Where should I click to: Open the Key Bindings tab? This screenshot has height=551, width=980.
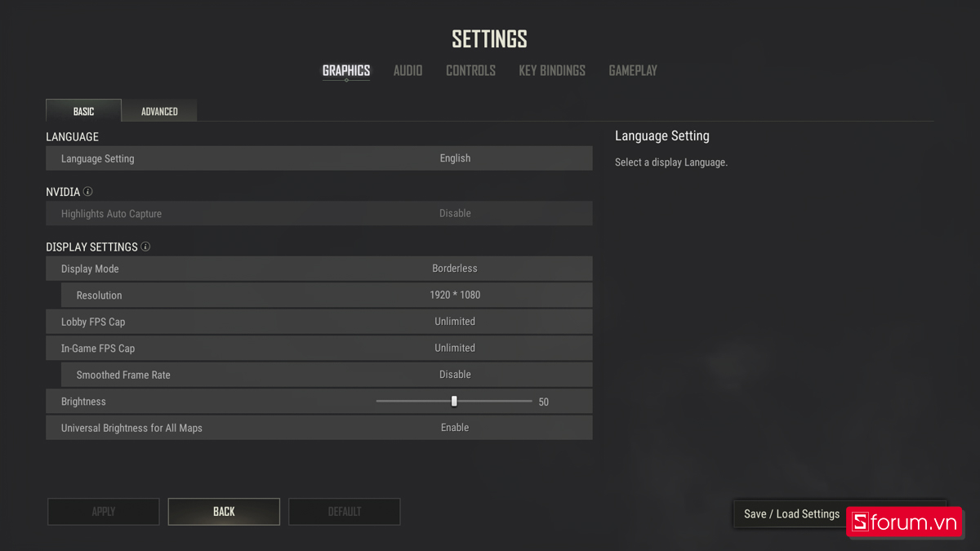click(x=552, y=71)
